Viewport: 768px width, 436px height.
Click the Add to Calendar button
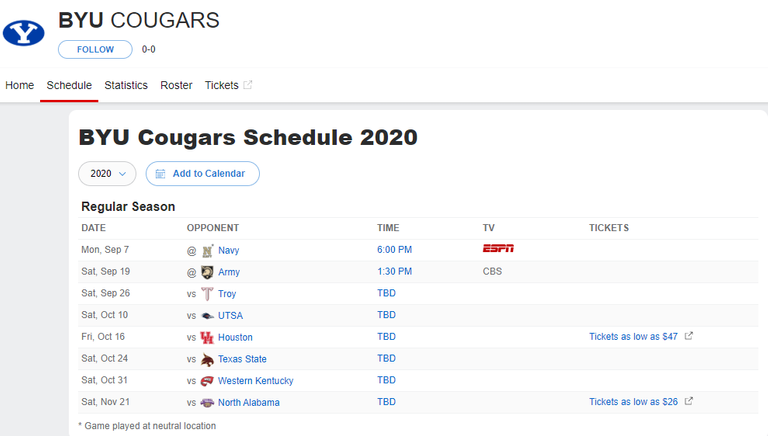click(x=202, y=173)
